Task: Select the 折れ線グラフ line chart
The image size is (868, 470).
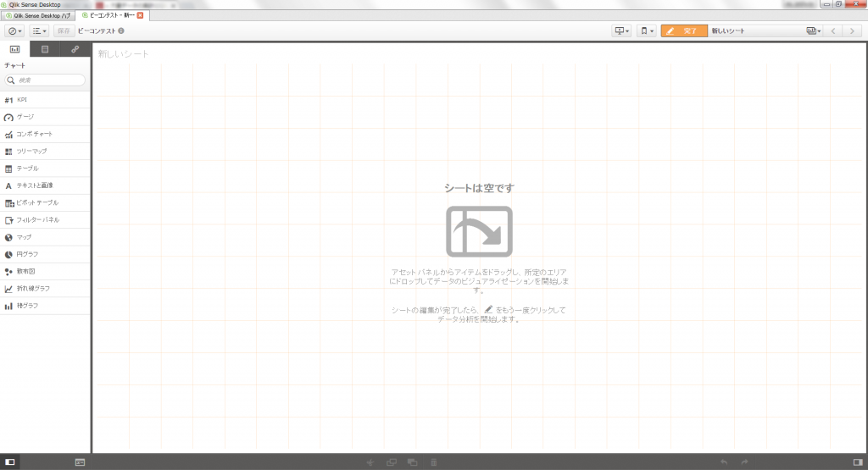Action: [x=33, y=288]
